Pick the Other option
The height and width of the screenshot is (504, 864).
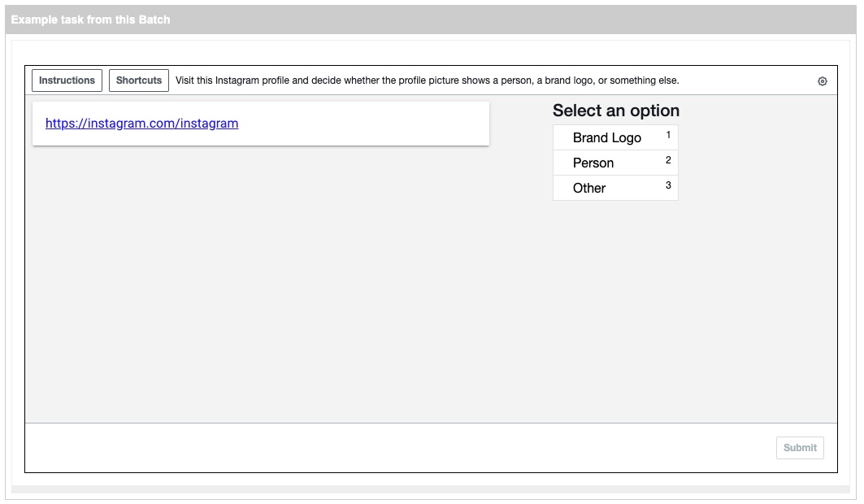(589, 188)
